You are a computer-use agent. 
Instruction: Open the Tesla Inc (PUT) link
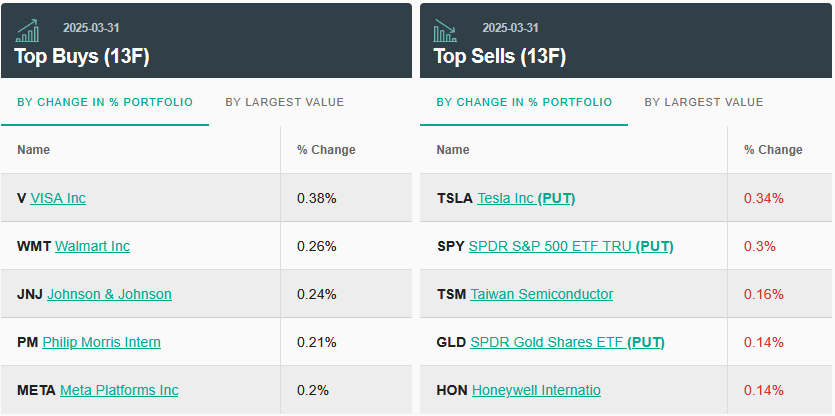[526, 198]
